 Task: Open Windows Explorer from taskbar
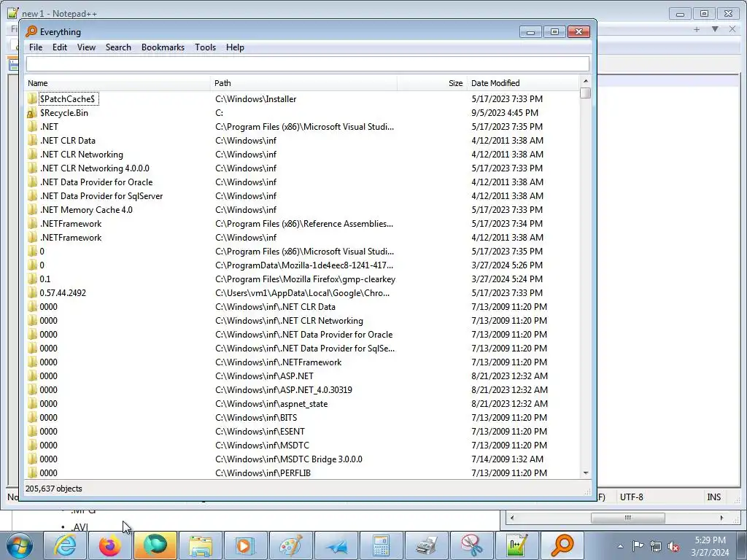201,545
